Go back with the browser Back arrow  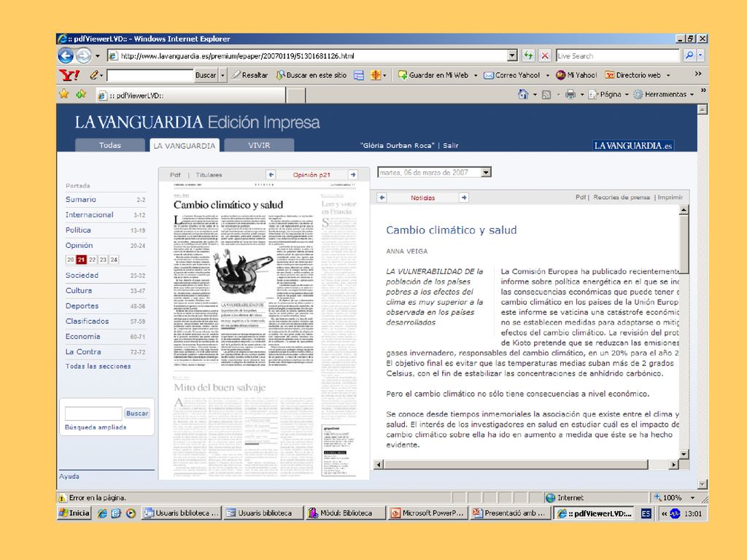pyautogui.click(x=65, y=55)
